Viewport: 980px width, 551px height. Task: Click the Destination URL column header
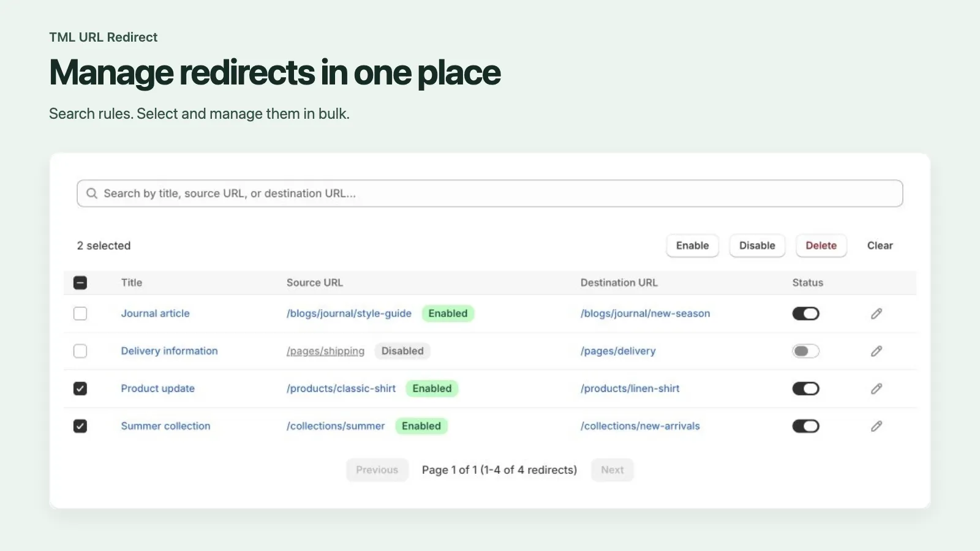[619, 282]
